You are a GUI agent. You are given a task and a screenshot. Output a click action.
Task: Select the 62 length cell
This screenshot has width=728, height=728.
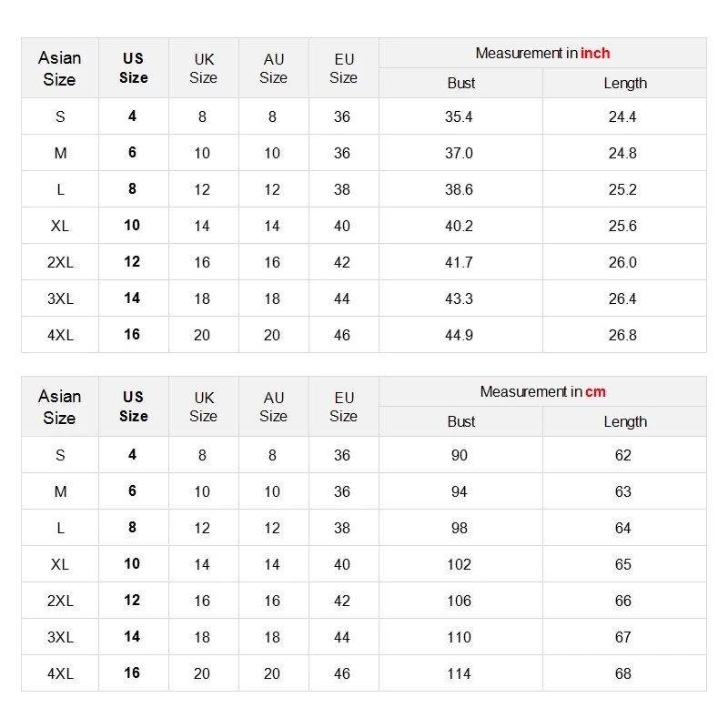(x=622, y=456)
